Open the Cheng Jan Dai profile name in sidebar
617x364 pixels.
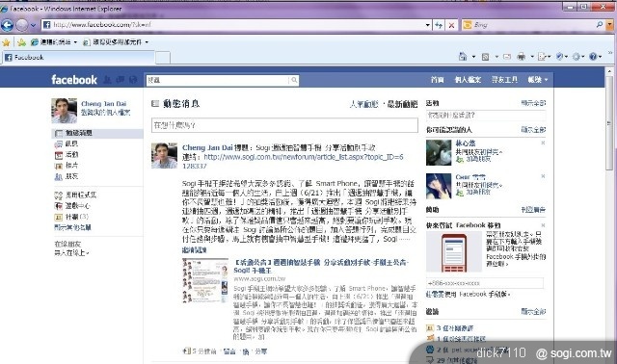(103, 104)
